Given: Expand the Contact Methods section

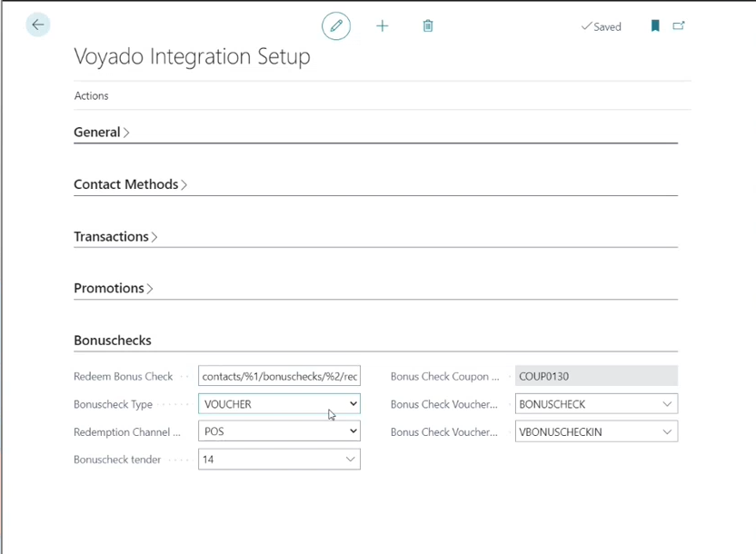Looking at the screenshot, I should (130, 184).
